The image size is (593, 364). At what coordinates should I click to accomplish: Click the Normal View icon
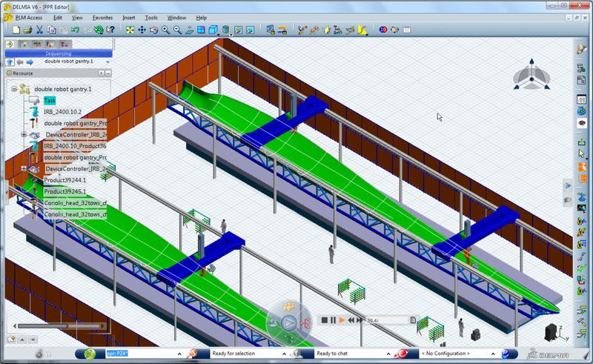pyautogui.click(x=189, y=30)
